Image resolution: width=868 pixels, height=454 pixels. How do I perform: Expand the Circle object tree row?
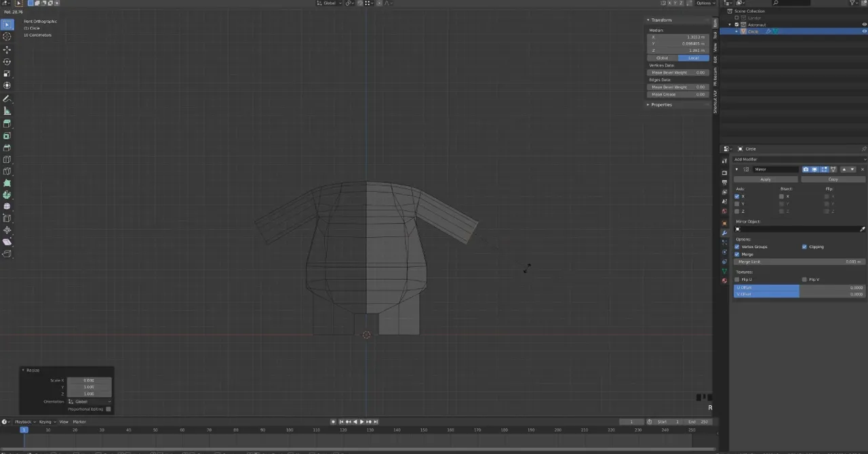click(x=737, y=31)
